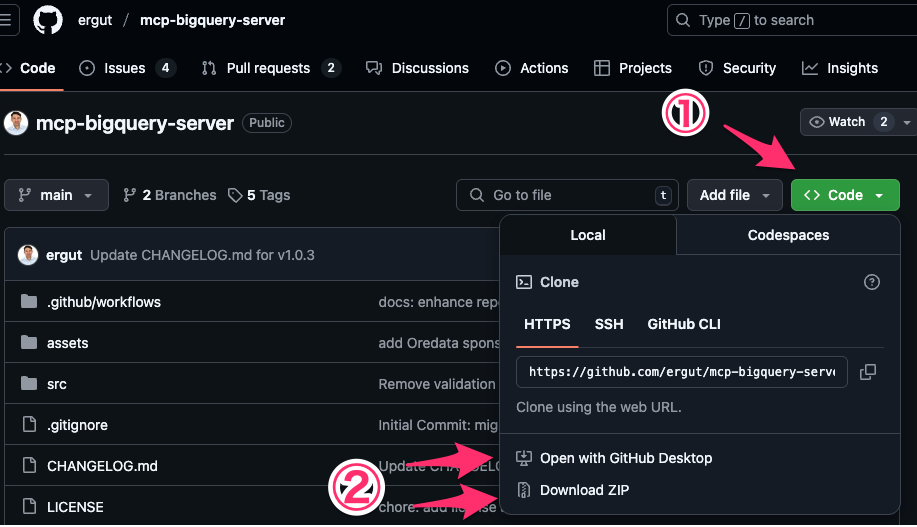Copy the clone URL to clipboard
This screenshot has height=527, width=917.
(x=868, y=372)
